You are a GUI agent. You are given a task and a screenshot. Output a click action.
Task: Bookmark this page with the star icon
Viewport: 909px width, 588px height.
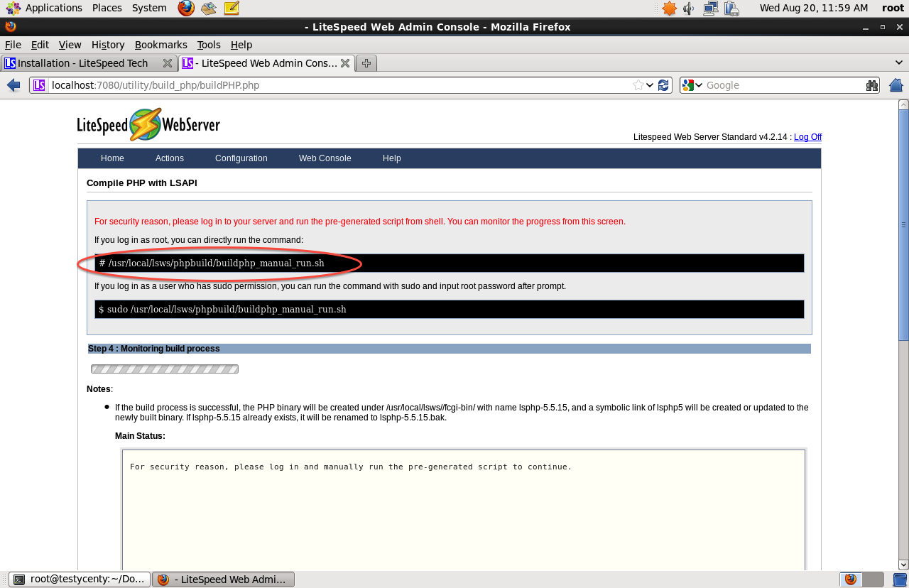(x=638, y=85)
